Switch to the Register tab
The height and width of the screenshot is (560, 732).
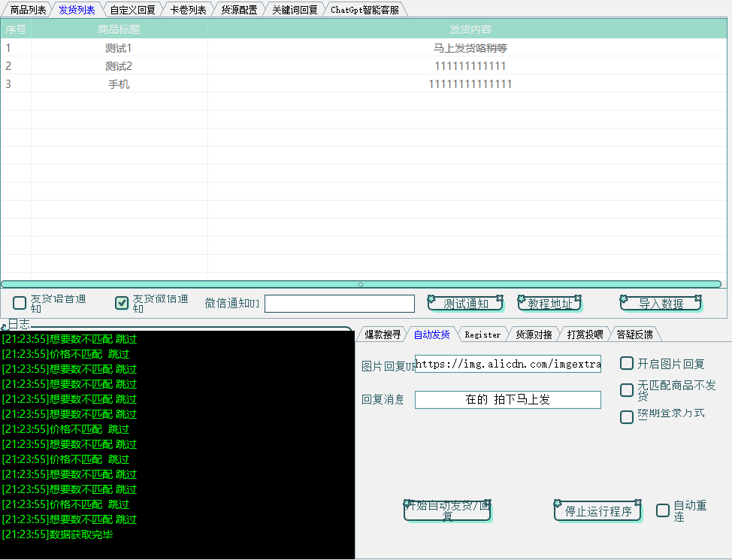click(483, 334)
